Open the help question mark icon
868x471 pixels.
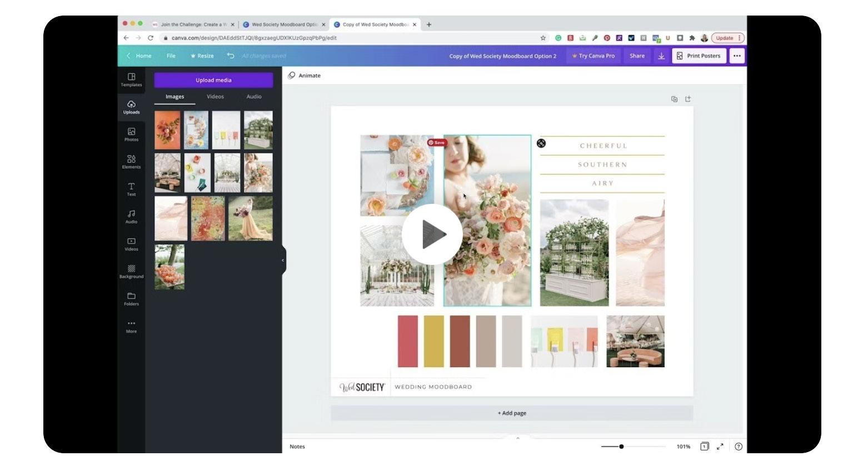click(739, 447)
